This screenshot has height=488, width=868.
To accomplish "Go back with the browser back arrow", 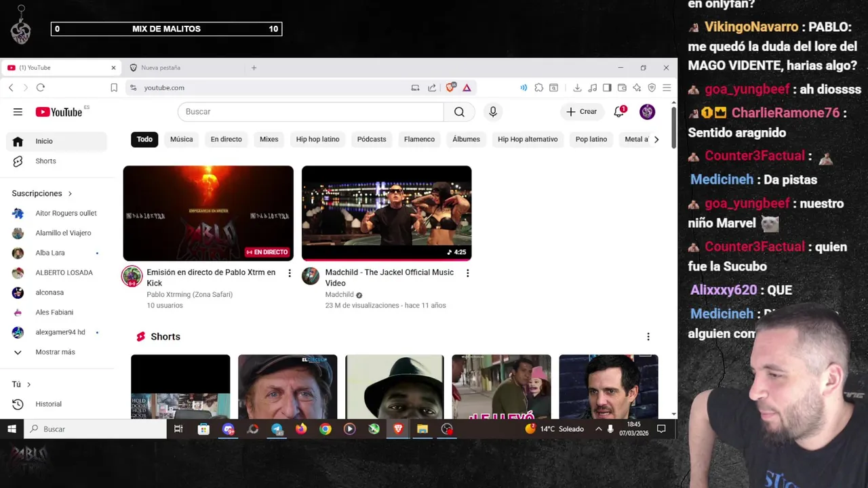I will [x=11, y=87].
